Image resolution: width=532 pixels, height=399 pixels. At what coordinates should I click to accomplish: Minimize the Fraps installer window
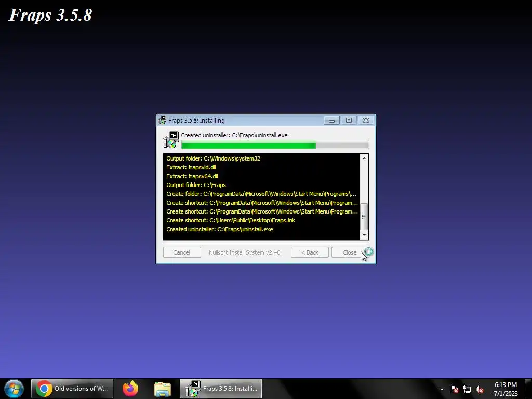pos(331,121)
